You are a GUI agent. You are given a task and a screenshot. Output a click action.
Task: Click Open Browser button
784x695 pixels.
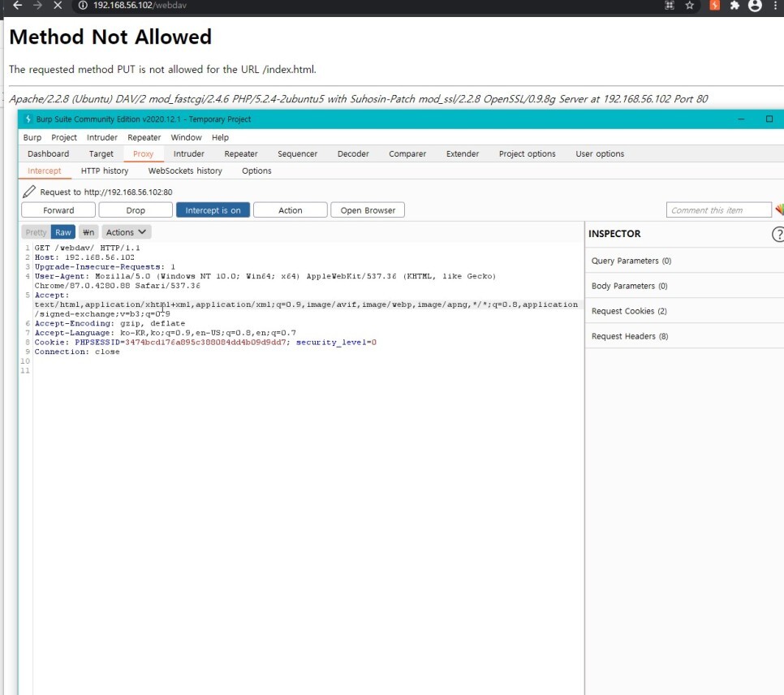pos(368,210)
